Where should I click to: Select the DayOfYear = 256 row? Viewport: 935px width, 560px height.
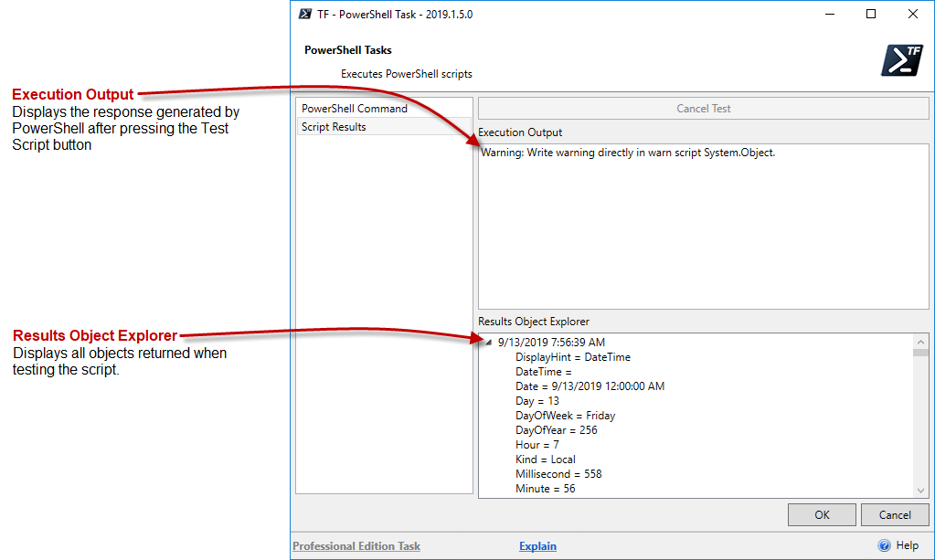point(556,430)
